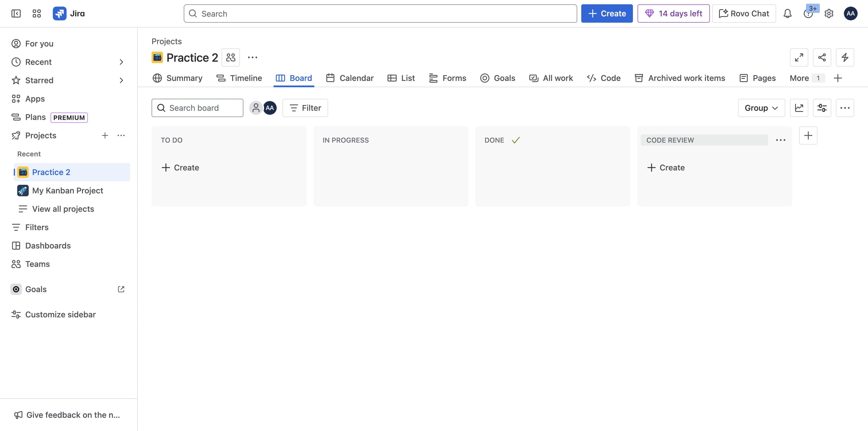Create project with plus next to Projects

(x=105, y=135)
